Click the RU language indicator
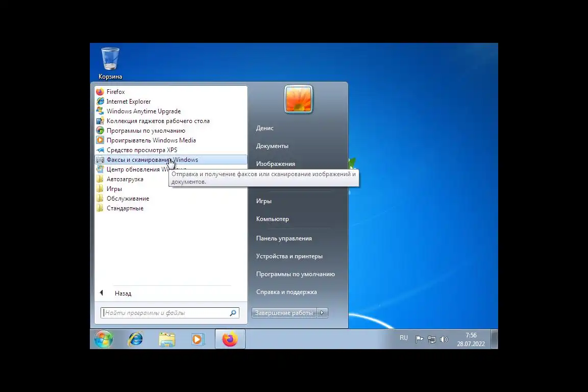This screenshot has width=588, height=392. click(x=404, y=338)
